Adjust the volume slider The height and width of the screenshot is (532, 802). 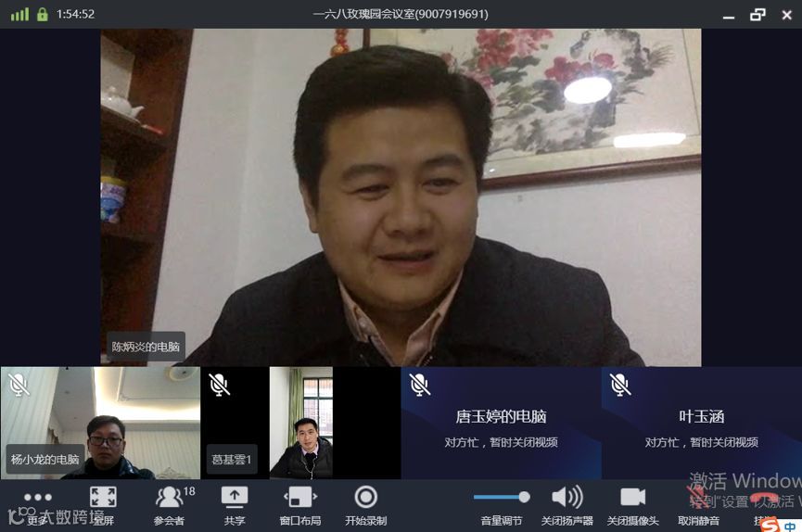[502, 497]
